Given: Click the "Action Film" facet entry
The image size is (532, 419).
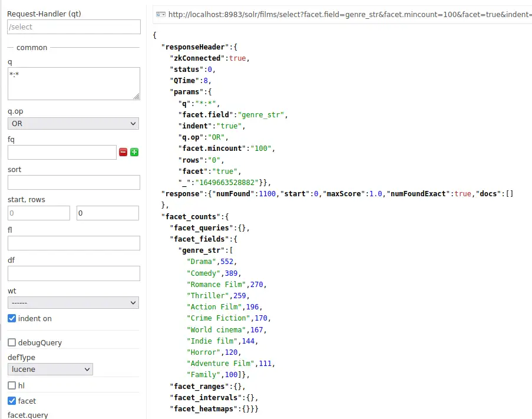Looking at the screenshot, I should [x=224, y=306].
